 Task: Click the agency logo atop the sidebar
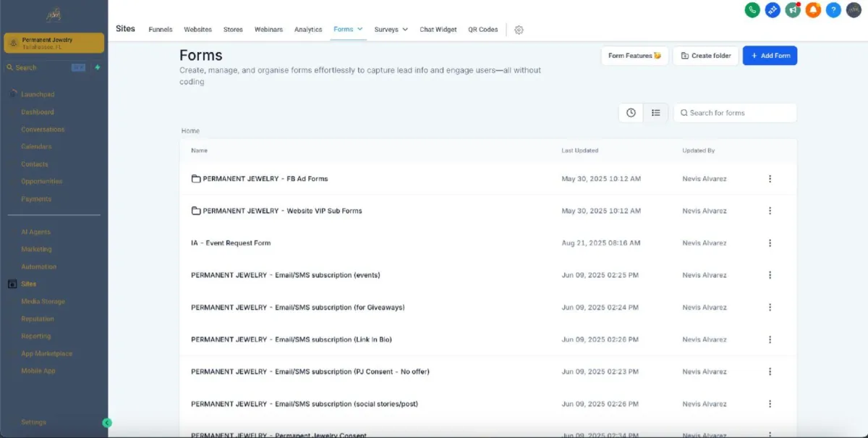[54, 15]
